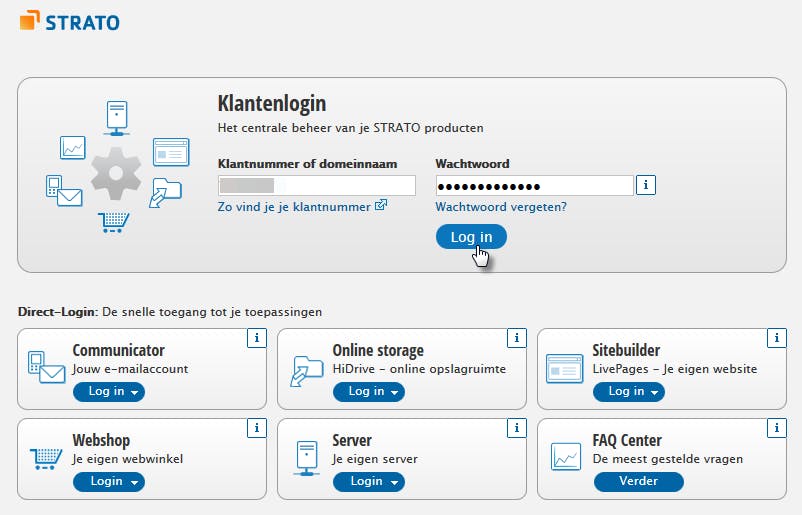Click the server icon above the gear

pyautogui.click(x=117, y=118)
